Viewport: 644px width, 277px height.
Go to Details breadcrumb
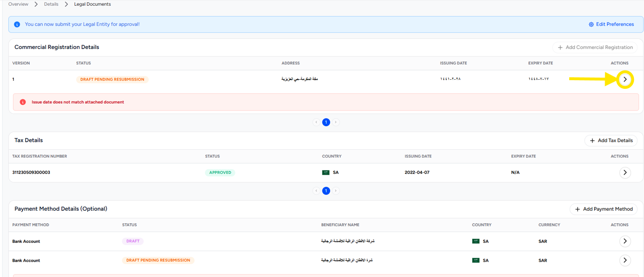[x=51, y=4]
